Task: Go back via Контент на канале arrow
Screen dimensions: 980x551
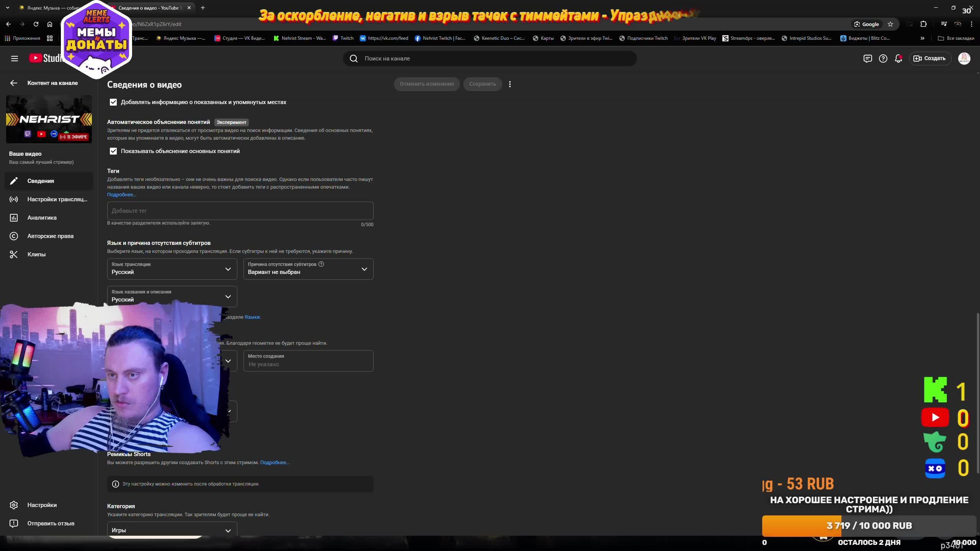Action: 14,83
